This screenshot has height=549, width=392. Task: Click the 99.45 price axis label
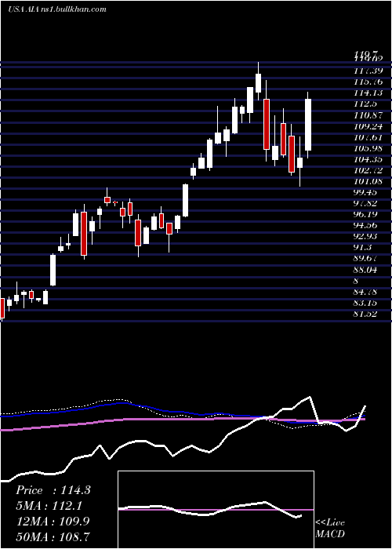tap(365, 193)
